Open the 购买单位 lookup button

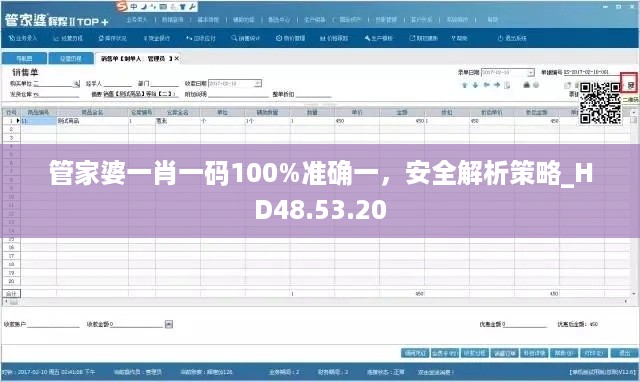coord(76,84)
